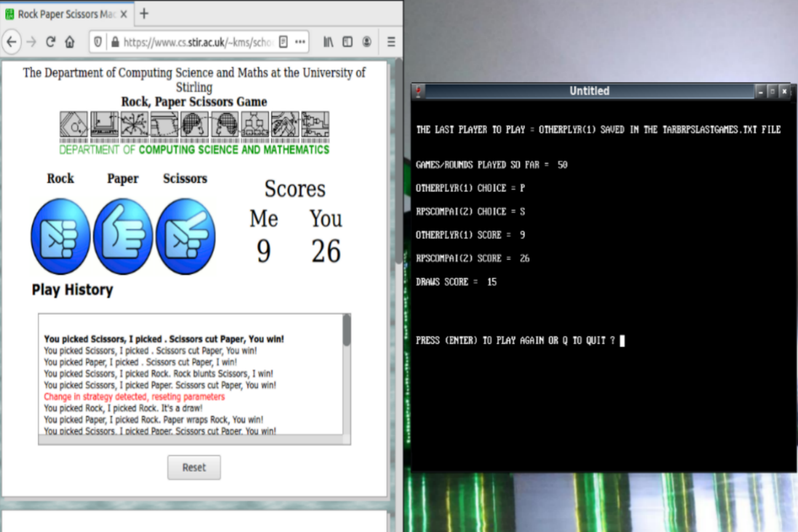View site security via the padlock icon
Viewport: 798px width, 532px height.
115,41
